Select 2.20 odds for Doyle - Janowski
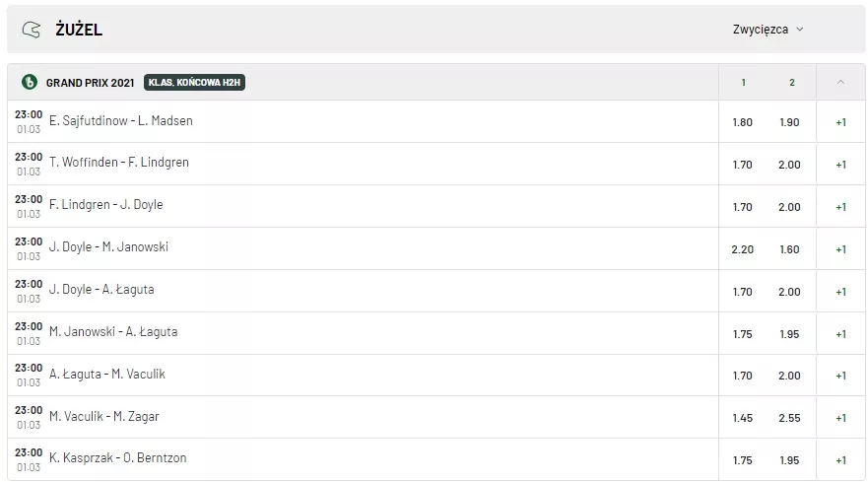Image resolution: width=868 pixels, height=482 pixels. tap(742, 249)
